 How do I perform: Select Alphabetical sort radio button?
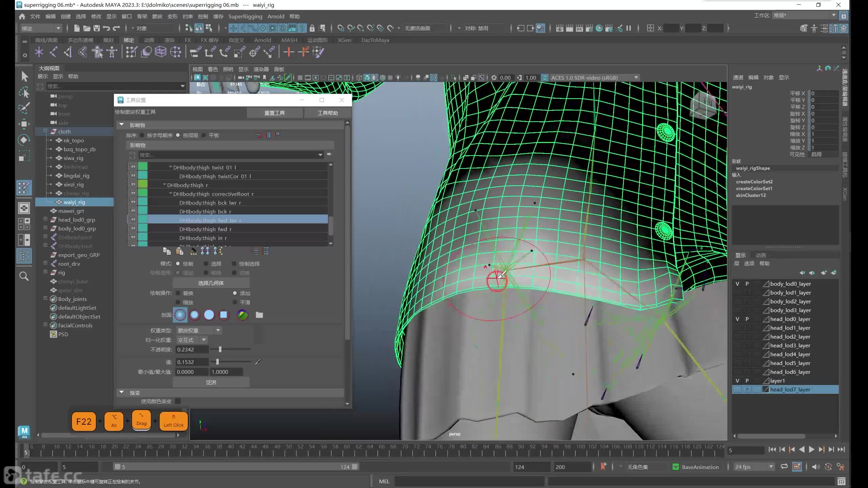tap(142, 135)
